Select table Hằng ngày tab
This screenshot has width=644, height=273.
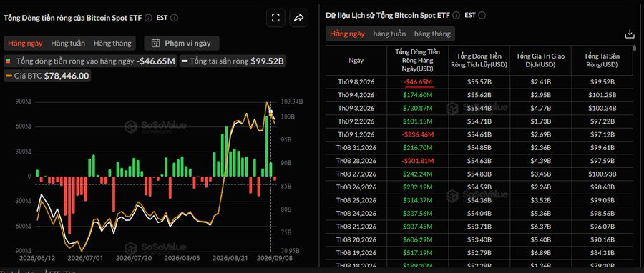click(348, 34)
